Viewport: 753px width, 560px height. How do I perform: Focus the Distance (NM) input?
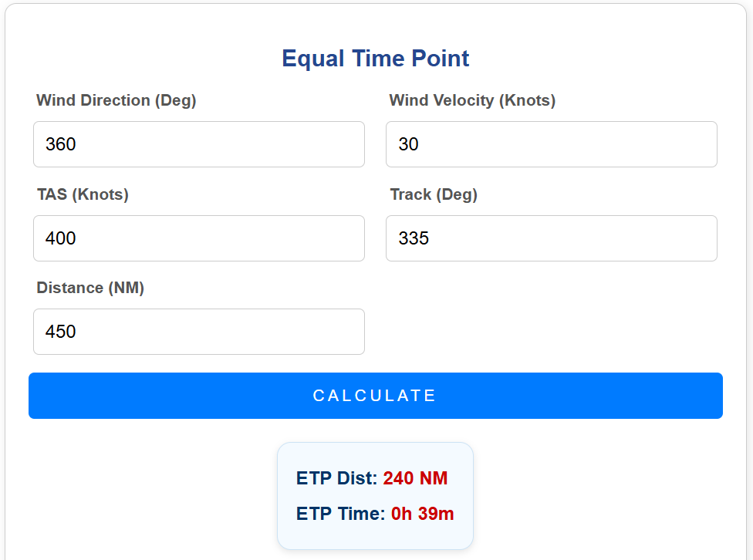[198, 332]
